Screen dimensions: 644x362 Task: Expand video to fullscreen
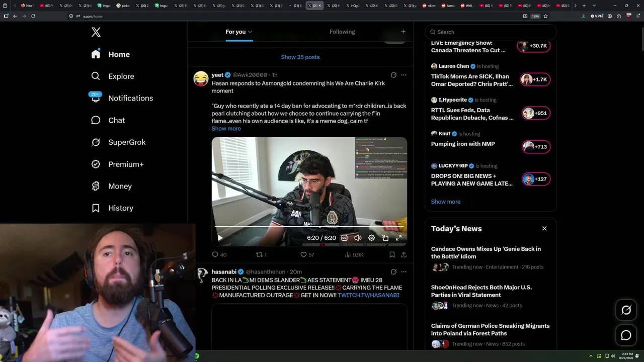coord(398,238)
